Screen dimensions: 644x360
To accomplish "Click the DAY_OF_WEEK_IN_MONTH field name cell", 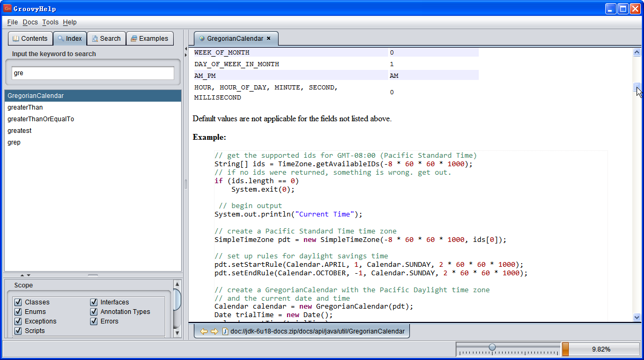I will [x=291, y=64].
